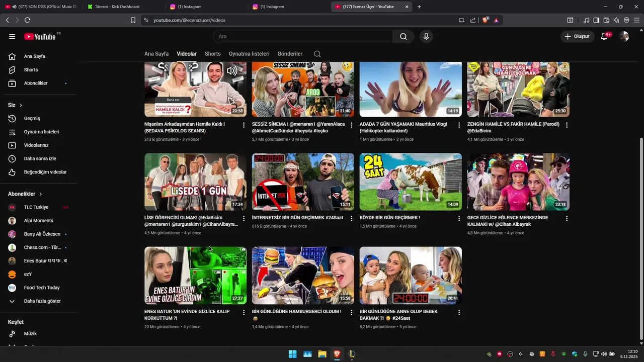Viewport: 644px width, 362px height.
Task: Start voice search with the microphone icon
Action: click(x=426, y=37)
